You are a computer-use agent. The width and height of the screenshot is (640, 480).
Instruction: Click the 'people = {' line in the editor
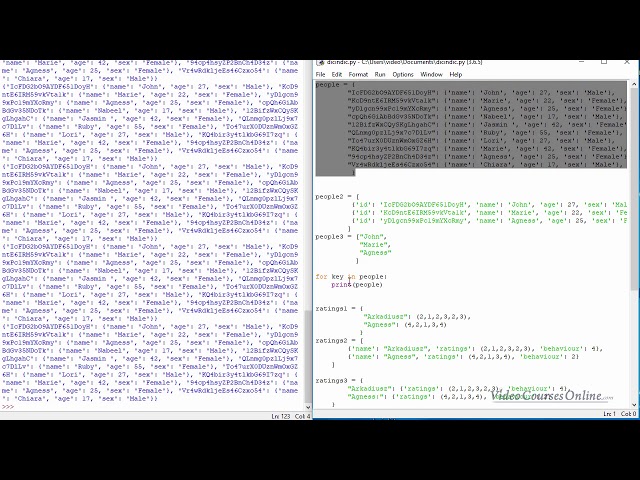point(336,85)
